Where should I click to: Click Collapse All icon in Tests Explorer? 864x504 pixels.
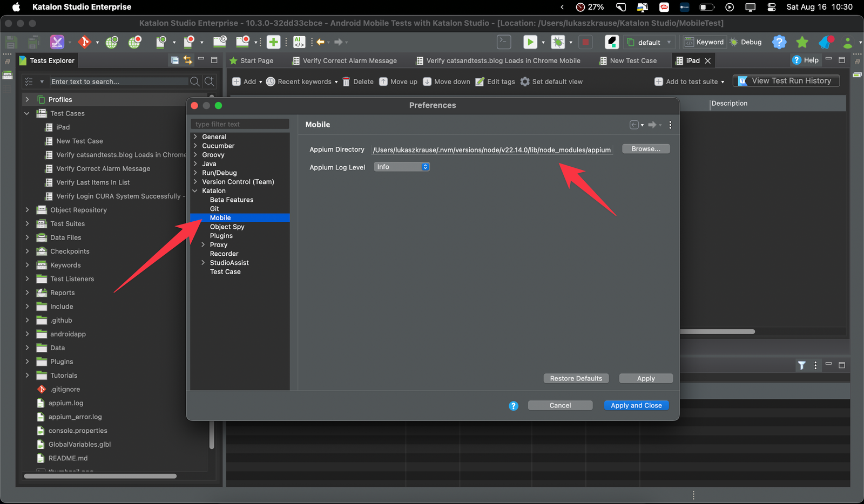tap(174, 60)
